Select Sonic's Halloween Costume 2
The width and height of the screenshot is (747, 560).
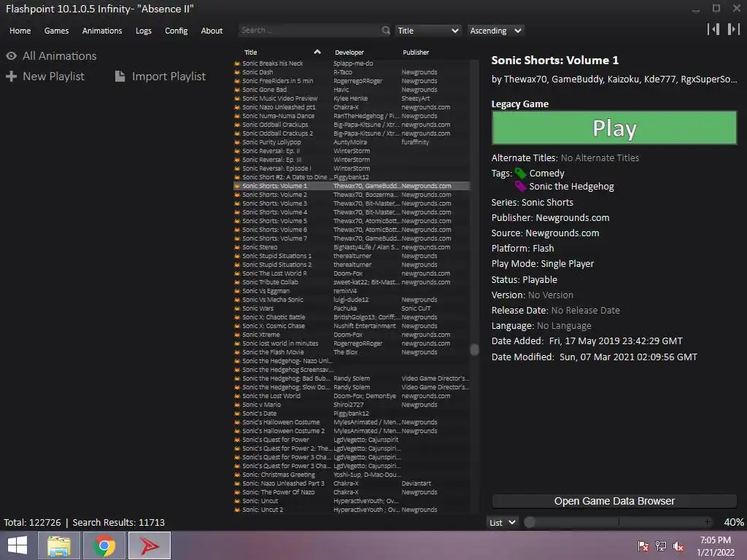click(x=352, y=431)
